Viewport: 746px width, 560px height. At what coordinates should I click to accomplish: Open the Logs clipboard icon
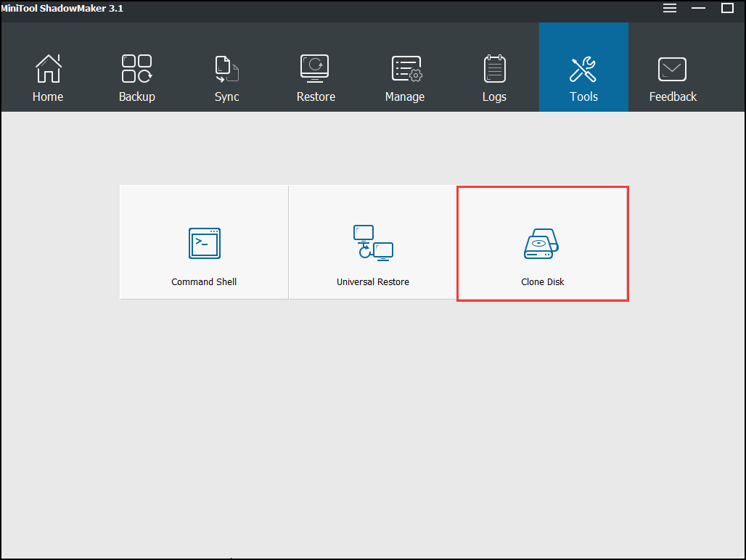point(494,68)
